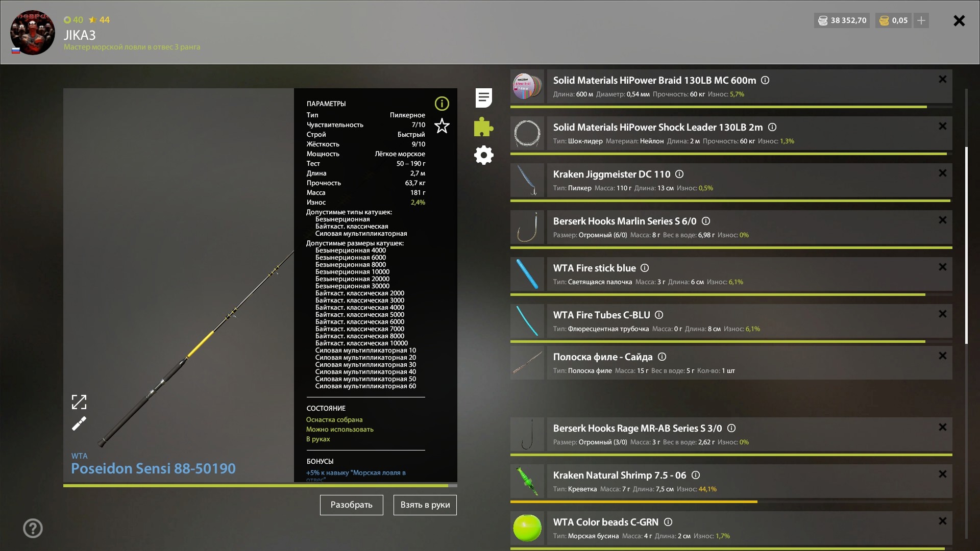Click the pencil rename icon
Viewport: 980px width, 551px height.
pyautogui.click(x=79, y=423)
